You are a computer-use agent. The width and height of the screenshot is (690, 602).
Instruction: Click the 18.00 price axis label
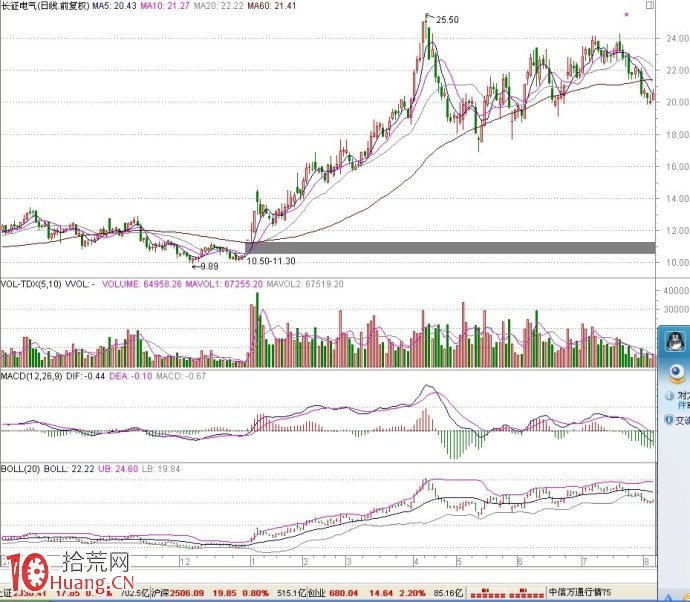click(x=677, y=135)
